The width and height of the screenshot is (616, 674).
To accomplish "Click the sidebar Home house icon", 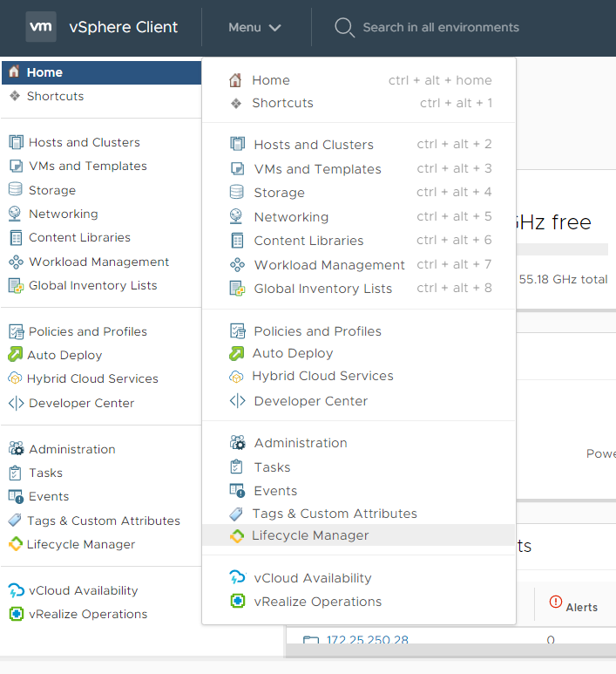I will (15, 71).
